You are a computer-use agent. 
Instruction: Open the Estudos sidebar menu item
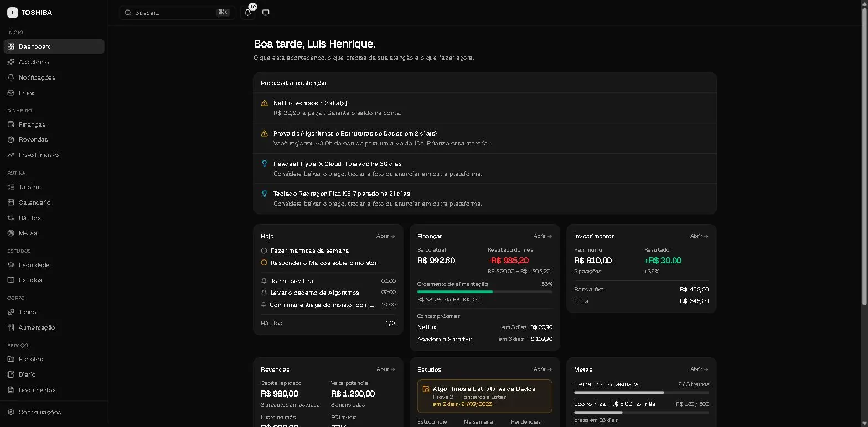(54, 280)
